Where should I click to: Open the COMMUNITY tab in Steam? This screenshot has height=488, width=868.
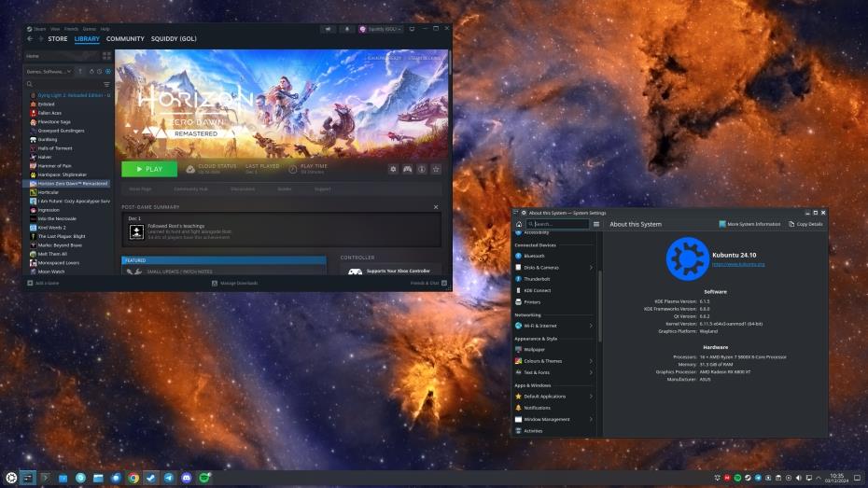click(x=125, y=39)
